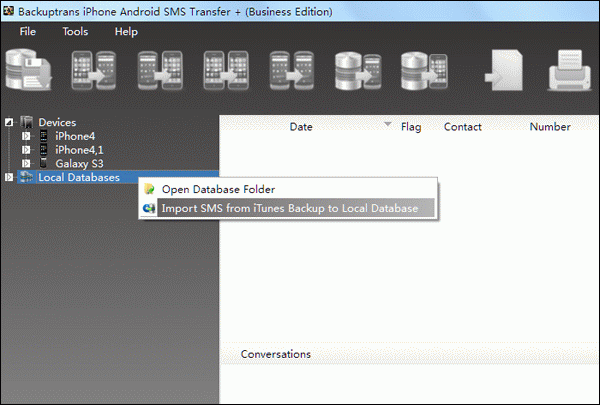
Task: Click the iPhone-to-Android transfer toolbar icon
Action: click(94, 70)
